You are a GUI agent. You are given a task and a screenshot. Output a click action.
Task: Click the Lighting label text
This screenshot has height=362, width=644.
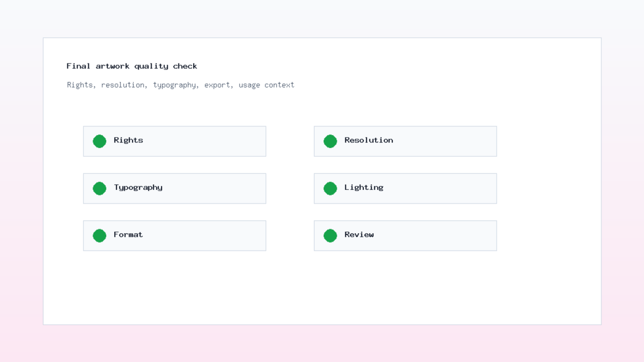tap(364, 187)
